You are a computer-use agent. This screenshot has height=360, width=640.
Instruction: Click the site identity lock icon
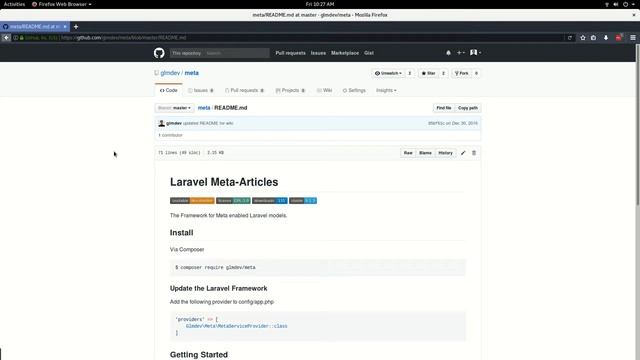(x=22, y=38)
